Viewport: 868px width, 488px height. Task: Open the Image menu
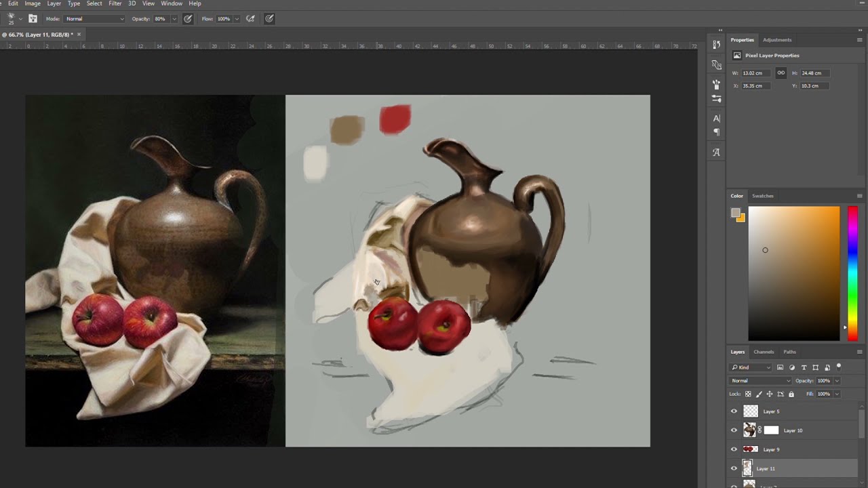33,3
